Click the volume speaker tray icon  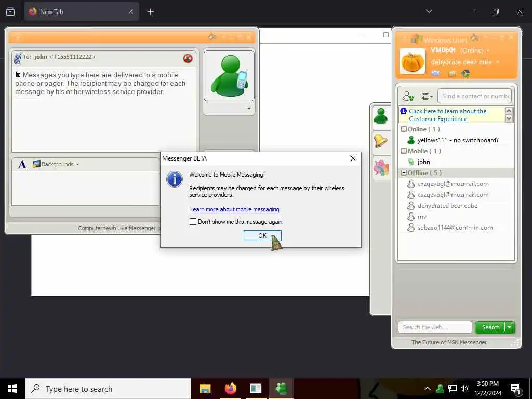[464, 389]
